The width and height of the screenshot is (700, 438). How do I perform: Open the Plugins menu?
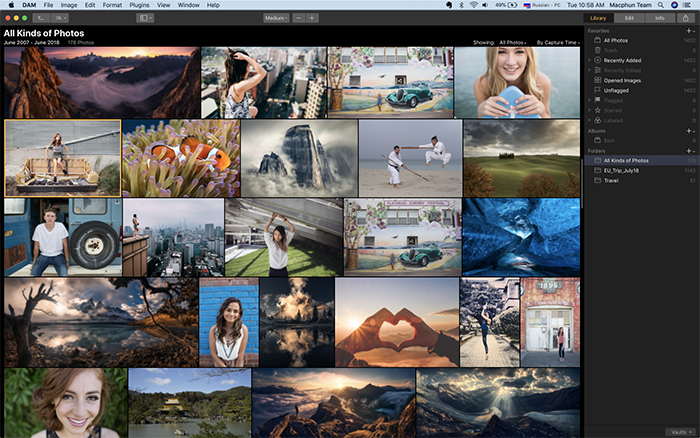pos(139,5)
